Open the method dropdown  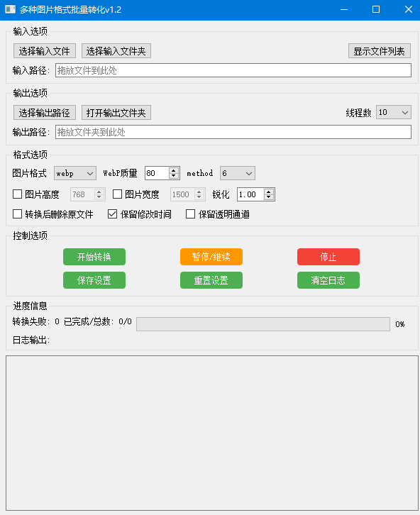click(x=238, y=173)
